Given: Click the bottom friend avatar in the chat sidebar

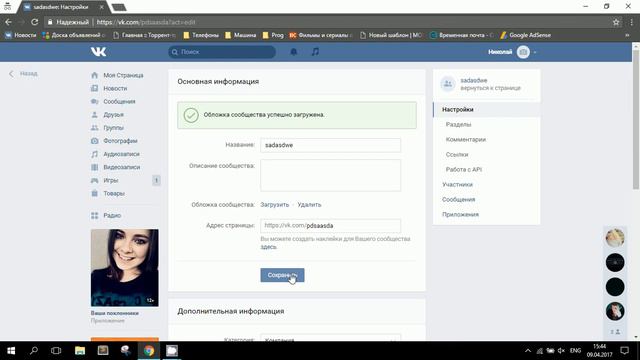Looking at the screenshot, I should tap(615, 311).
